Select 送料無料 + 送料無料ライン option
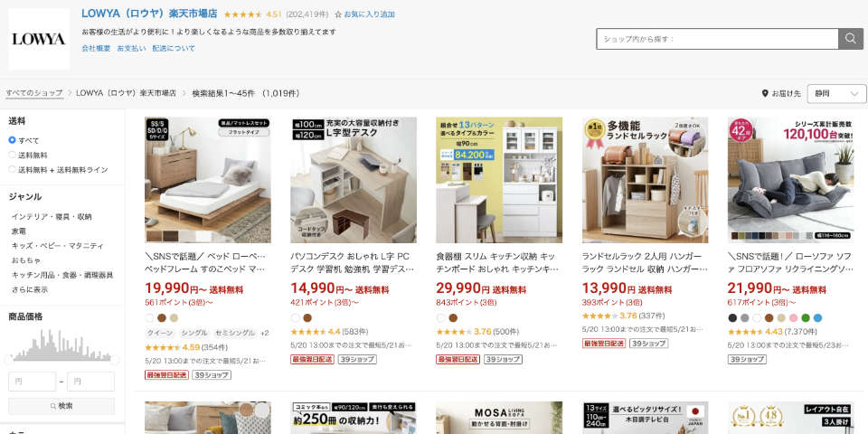Screen dimensions: 868x434 pos(12,169)
